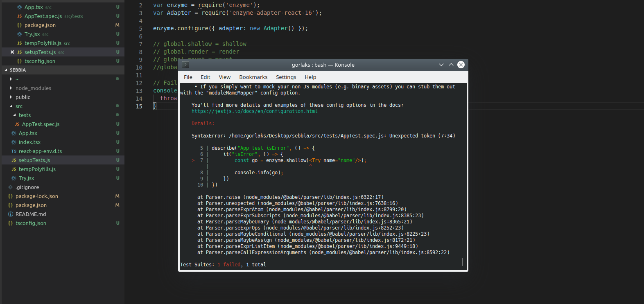Maximize the Konsole window
Viewport: 644px width, 304px height.
pyautogui.click(x=451, y=65)
